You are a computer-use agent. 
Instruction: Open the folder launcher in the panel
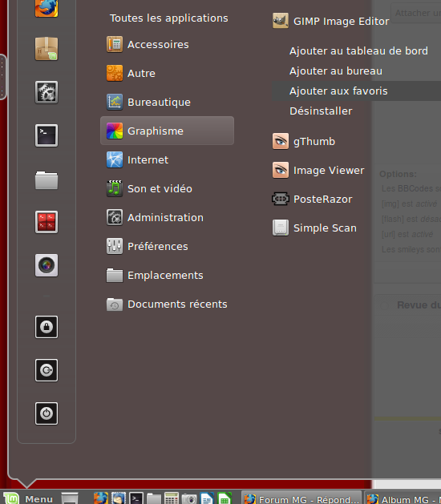pyautogui.click(x=154, y=498)
